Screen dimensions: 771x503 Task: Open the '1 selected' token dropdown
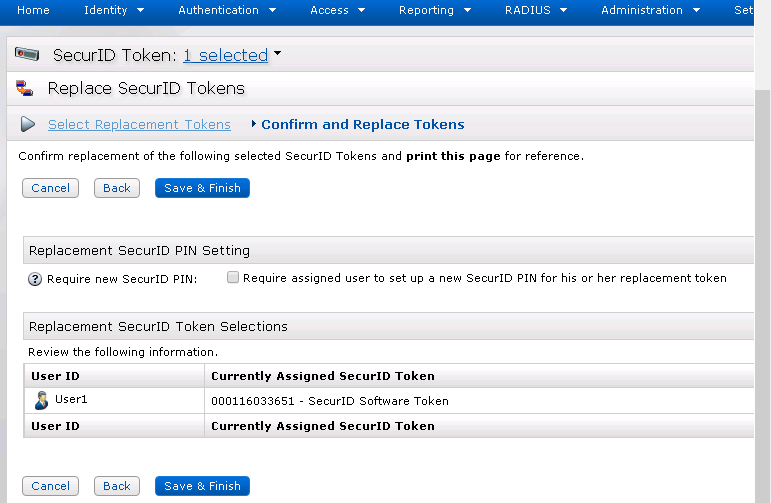[231, 55]
